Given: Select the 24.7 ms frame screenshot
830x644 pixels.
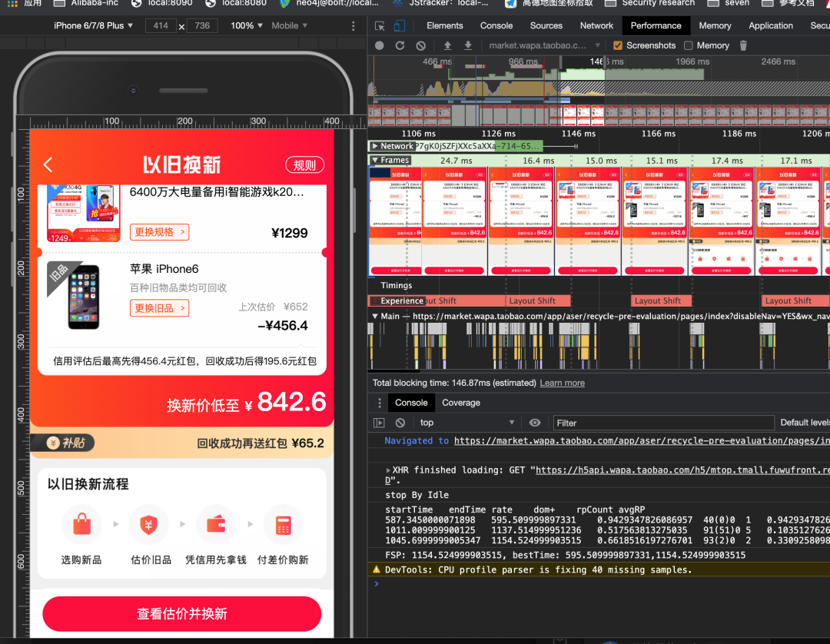Looking at the screenshot, I should coord(454,221).
